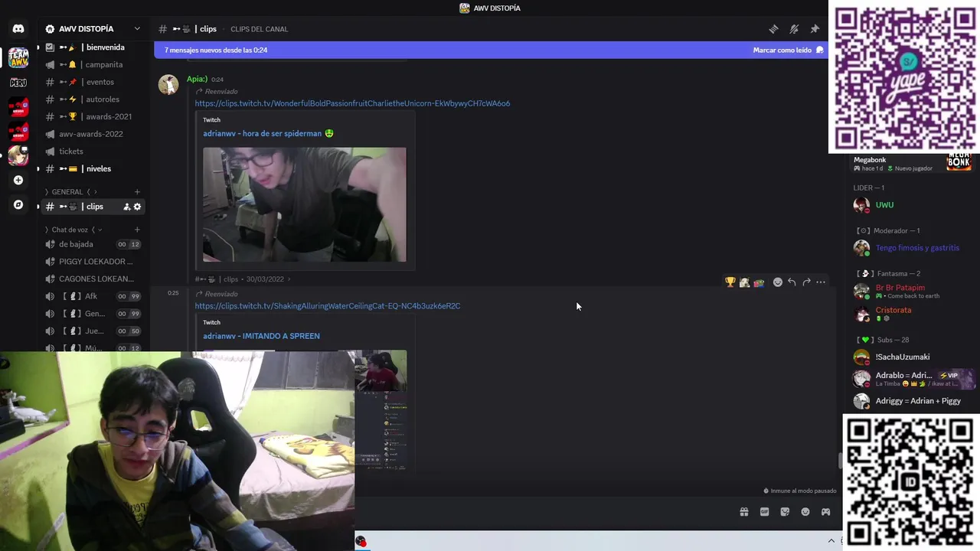Select the bienvenida channel
980x551 pixels.
click(92, 47)
